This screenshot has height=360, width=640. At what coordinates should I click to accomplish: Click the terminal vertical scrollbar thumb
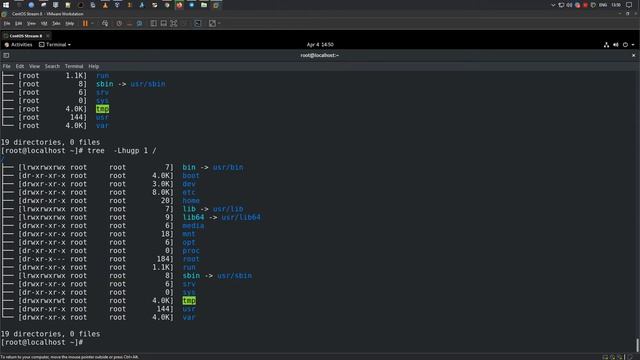tap(637, 345)
